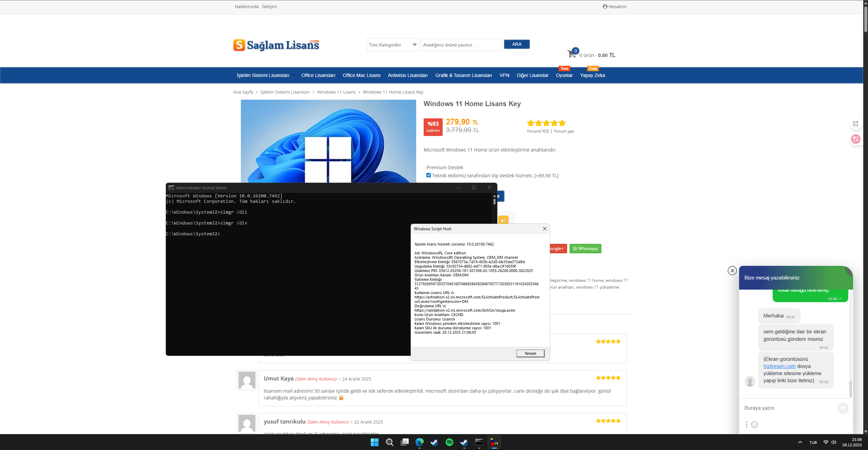Click the QR grid icon on right edge
Screen dimensions: 868x450
[855, 124]
